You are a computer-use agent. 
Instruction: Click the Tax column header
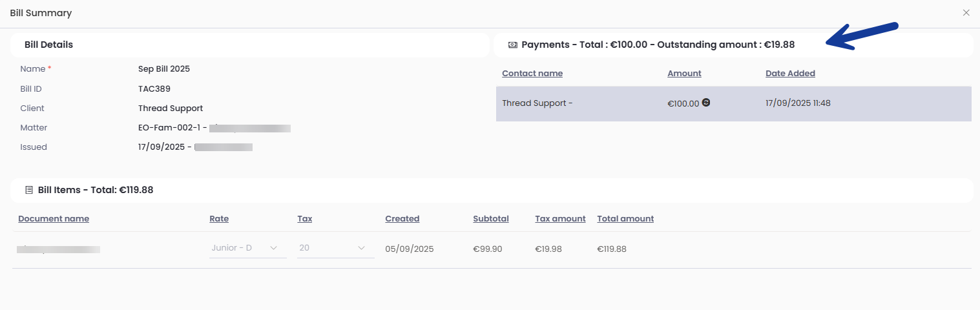coord(304,219)
